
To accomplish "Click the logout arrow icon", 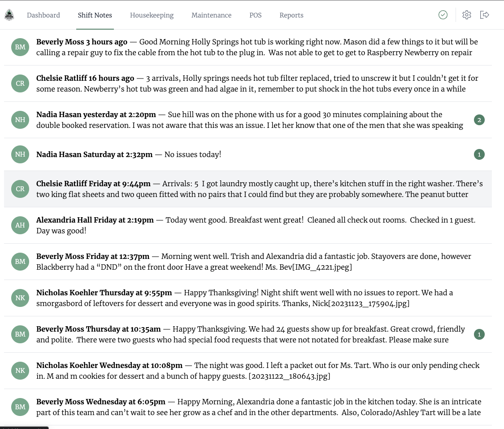I will click(484, 15).
